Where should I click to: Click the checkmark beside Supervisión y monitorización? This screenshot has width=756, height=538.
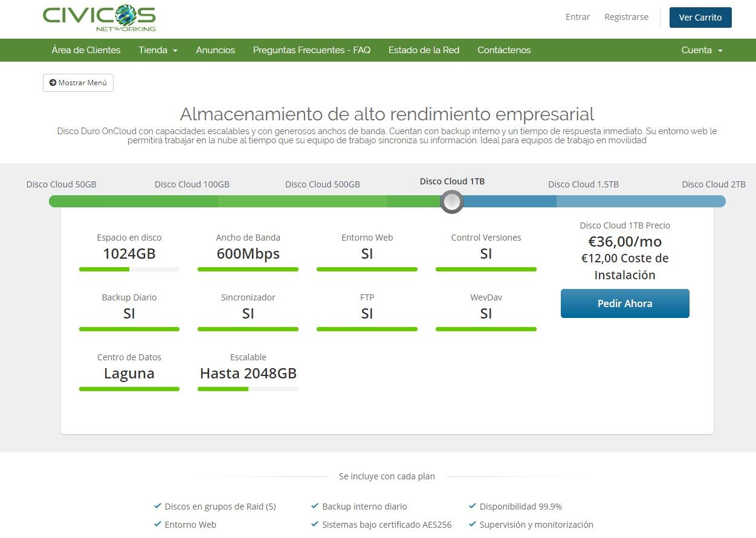(473, 524)
